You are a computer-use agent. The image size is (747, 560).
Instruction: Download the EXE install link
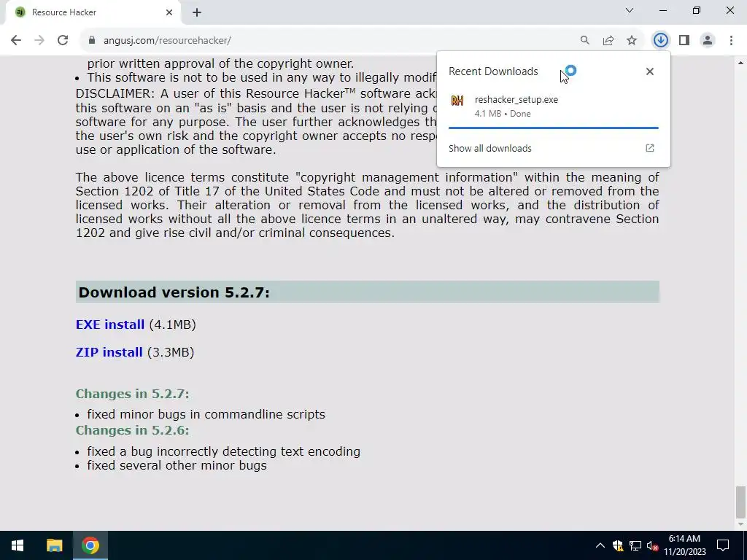click(110, 324)
